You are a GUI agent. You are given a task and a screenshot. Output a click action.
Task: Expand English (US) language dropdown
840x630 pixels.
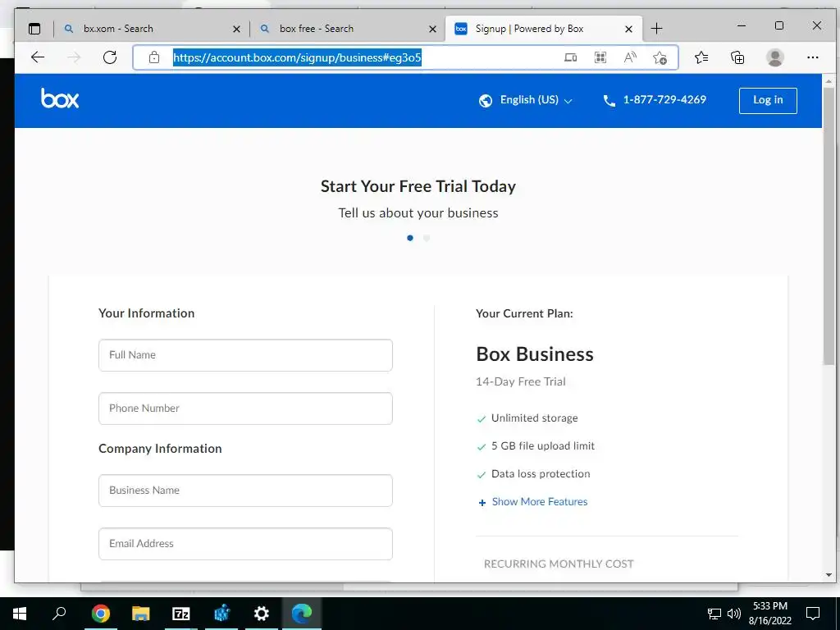click(x=536, y=100)
